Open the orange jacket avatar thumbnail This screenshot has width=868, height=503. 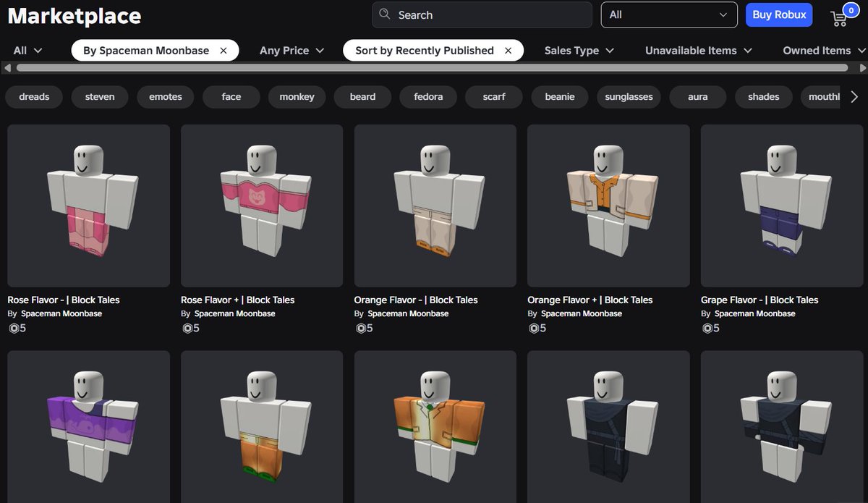click(x=435, y=427)
